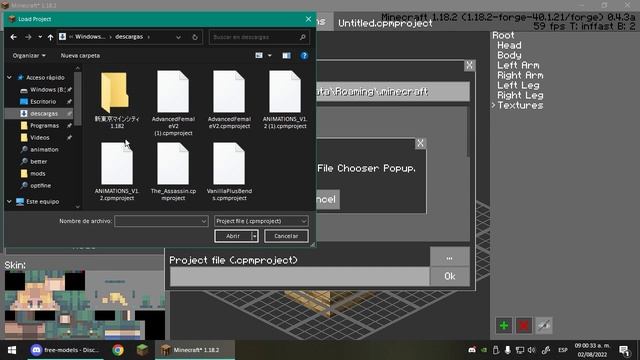640x360 pixels.
Task: Select Escritorio in sidebar
Action: (43, 101)
